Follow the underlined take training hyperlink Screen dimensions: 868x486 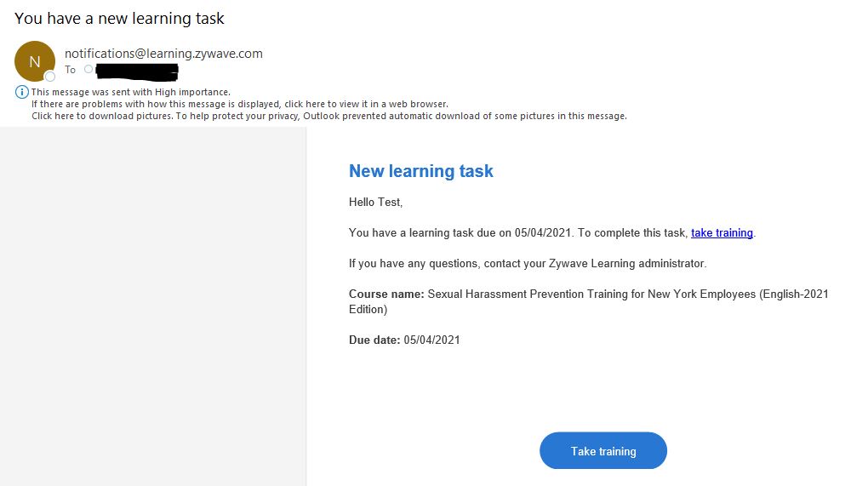coord(722,233)
